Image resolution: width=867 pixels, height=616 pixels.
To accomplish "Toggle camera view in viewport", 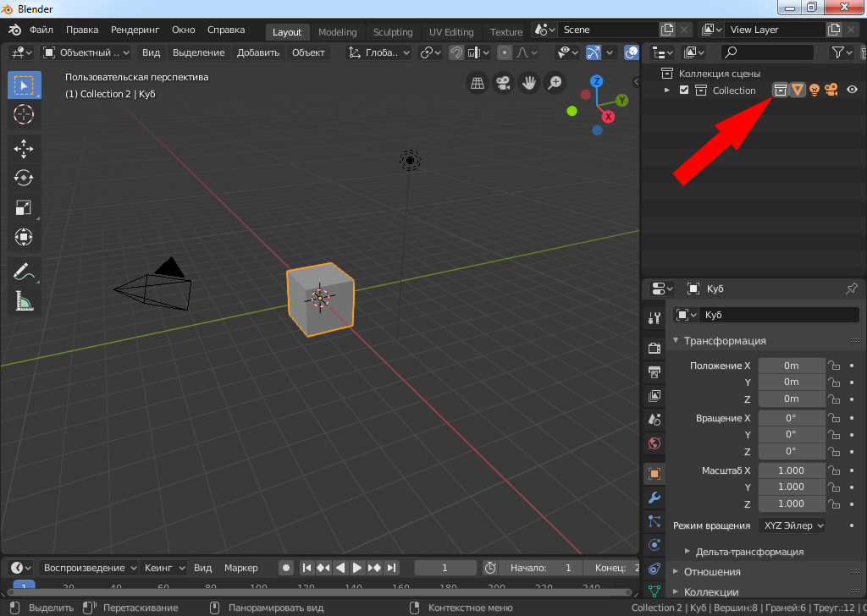I will tap(503, 83).
